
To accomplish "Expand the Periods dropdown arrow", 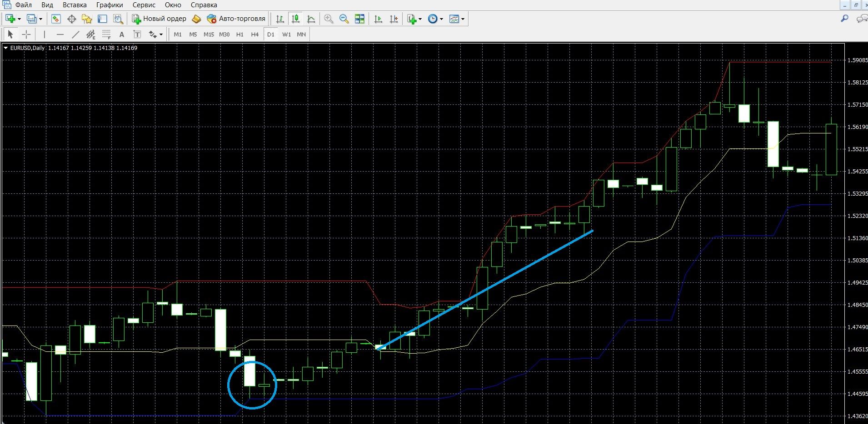I will [441, 19].
